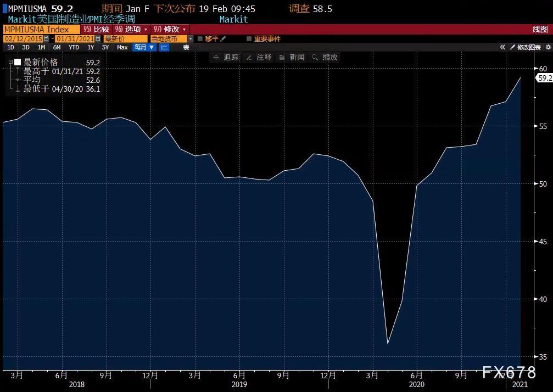
Task: Click the 当地货币 currency field
Action: 169,39
